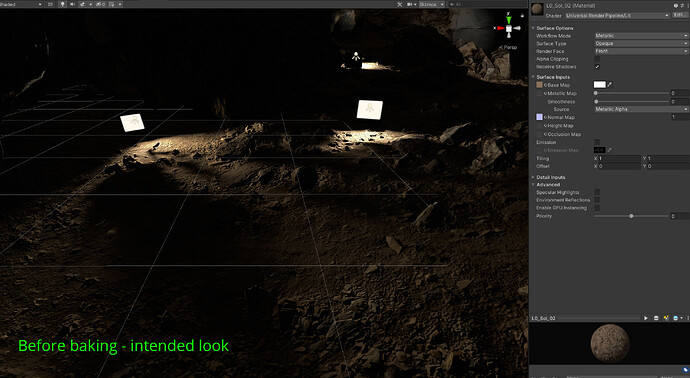Viewport: 690px width, 378px height.
Task: Enable the Emission checkbox
Action: (597, 142)
